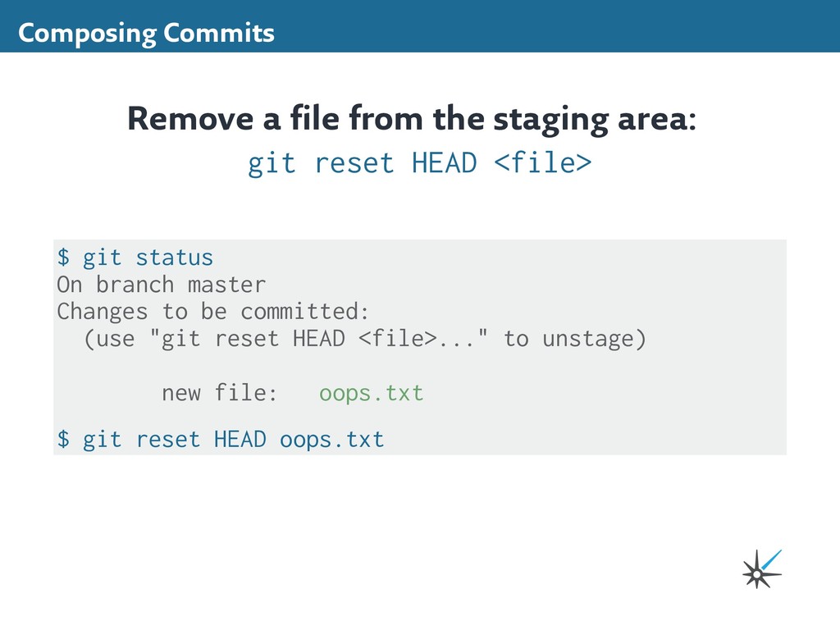Click the 'Changes to be committed:' line
The height and width of the screenshot is (630, 840).
(213, 311)
